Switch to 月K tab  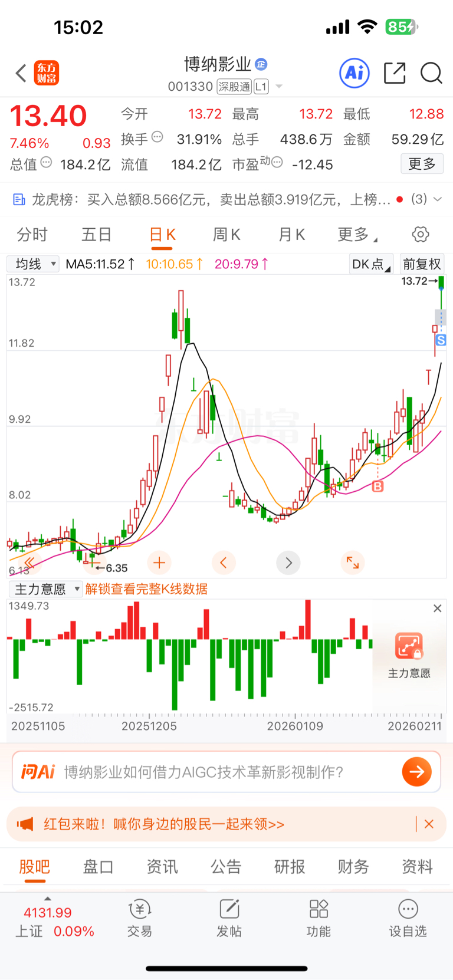pos(291,235)
